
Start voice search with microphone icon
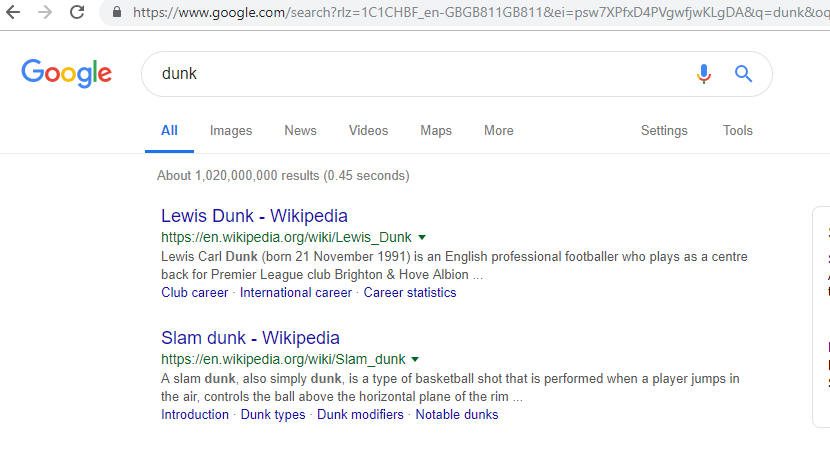703,74
